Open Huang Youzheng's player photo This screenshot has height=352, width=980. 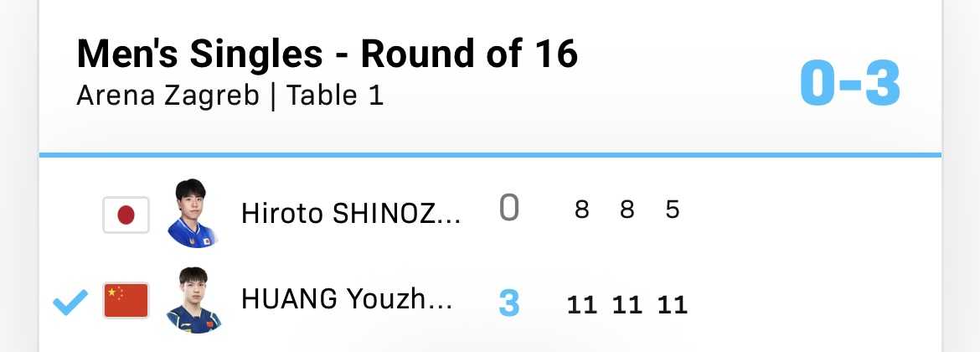pos(192,300)
